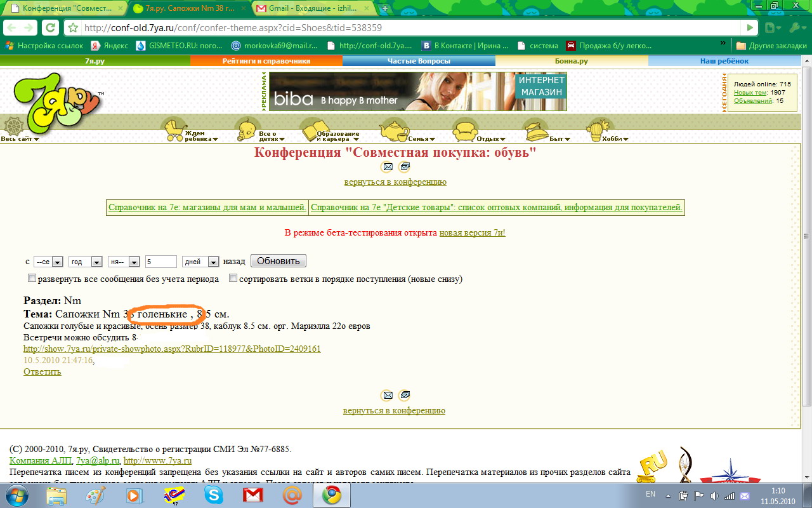Viewport: 812px width, 508px height.
Task: Open the armchair Отдых section icon
Action: coord(464,130)
